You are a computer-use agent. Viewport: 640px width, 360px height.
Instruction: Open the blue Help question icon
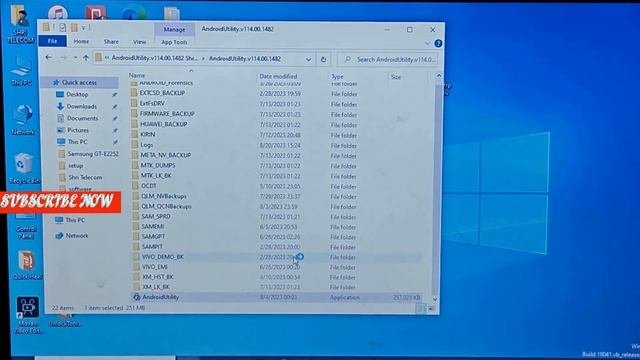438,43
